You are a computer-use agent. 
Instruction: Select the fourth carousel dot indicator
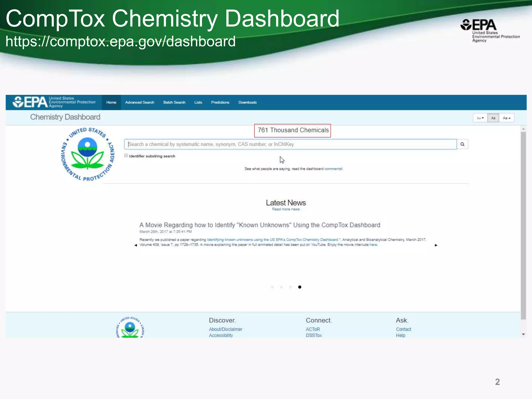pos(300,287)
